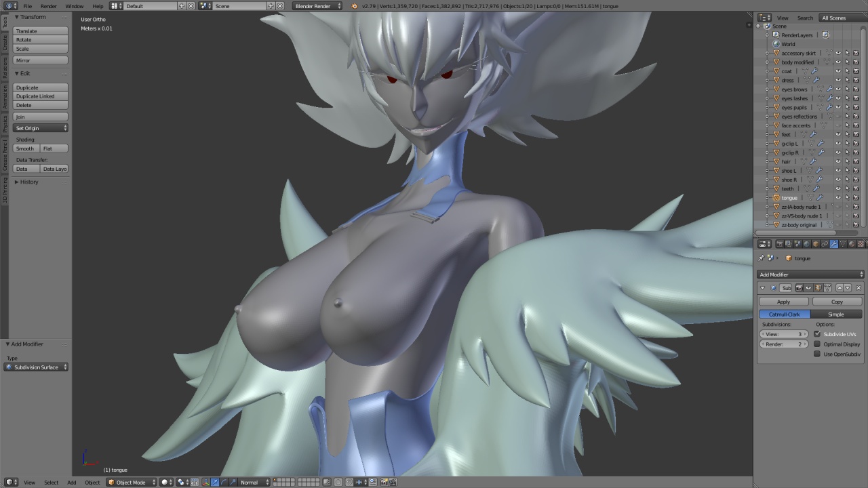Click the Duplicate Linked button

pyautogui.click(x=41, y=96)
